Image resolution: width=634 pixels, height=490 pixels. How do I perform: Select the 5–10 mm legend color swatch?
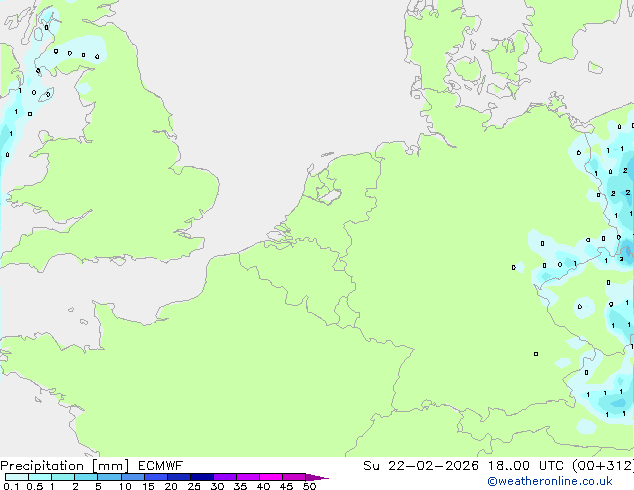pos(109,477)
